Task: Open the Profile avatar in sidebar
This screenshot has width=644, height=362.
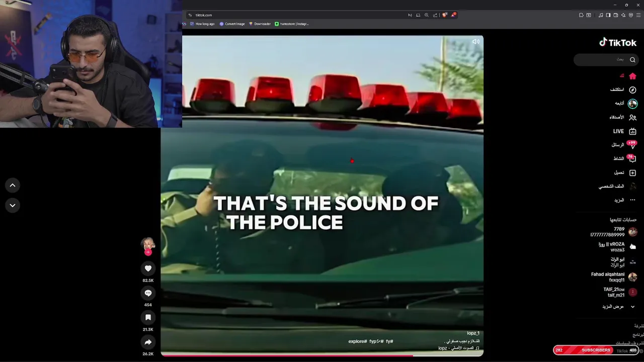Action: coord(632,186)
